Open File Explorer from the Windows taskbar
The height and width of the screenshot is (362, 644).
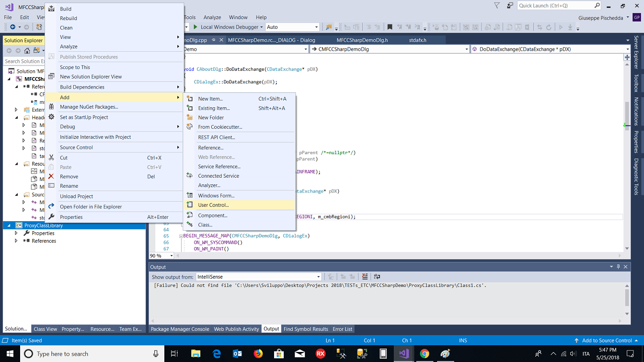195,353
